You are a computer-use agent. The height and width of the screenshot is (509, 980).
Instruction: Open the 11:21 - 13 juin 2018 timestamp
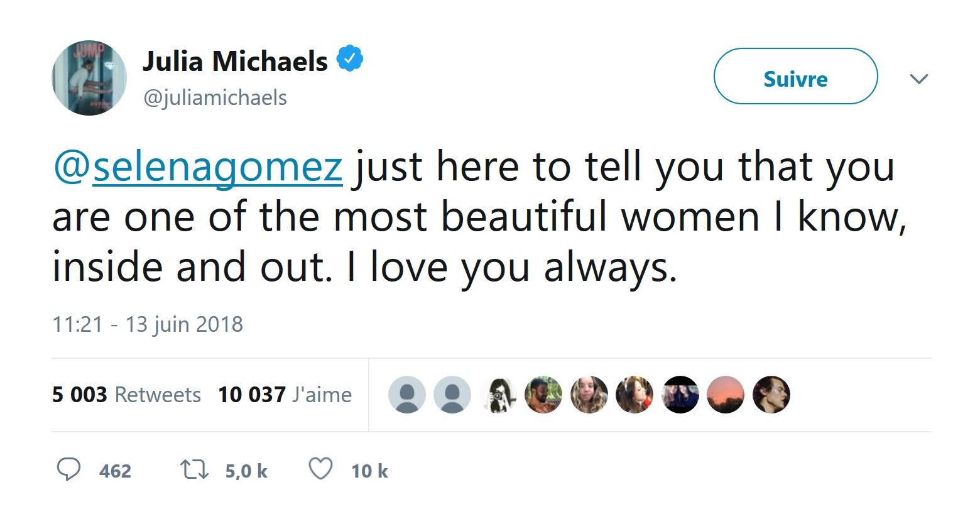click(x=147, y=324)
